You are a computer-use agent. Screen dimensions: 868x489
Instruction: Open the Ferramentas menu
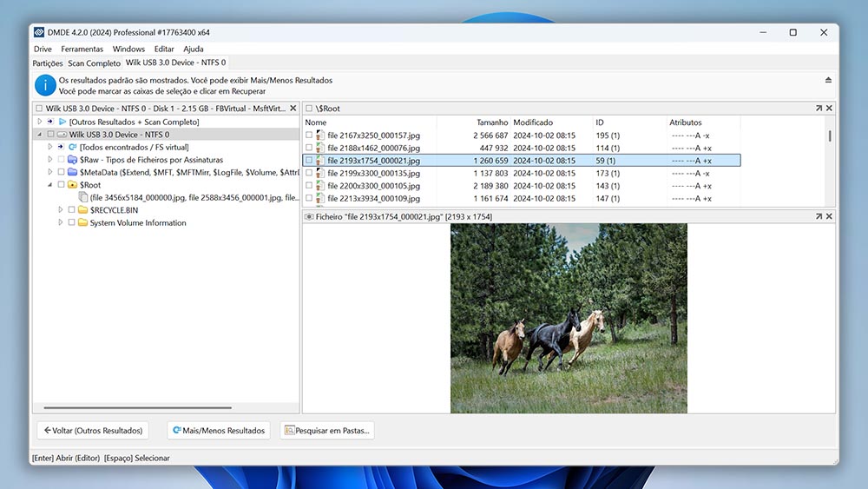tap(82, 49)
